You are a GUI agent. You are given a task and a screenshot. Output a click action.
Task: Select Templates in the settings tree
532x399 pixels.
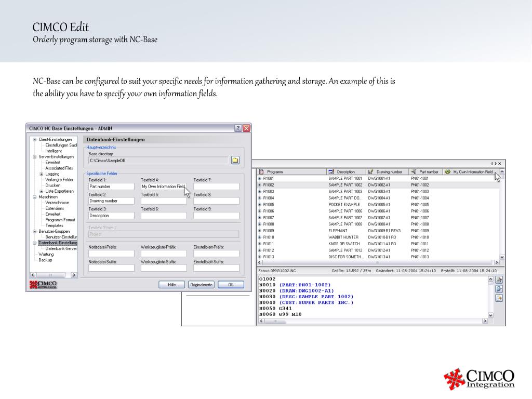point(54,225)
